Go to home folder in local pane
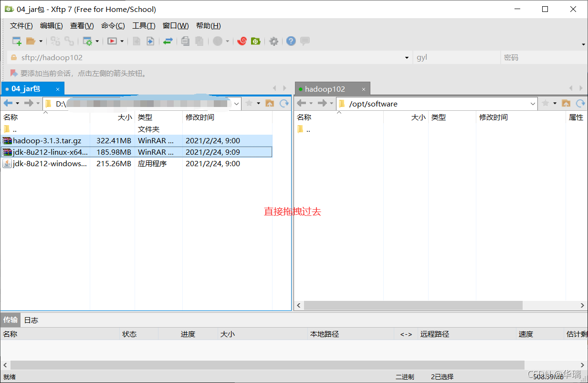This screenshot has width=588, height=383. 270,103
